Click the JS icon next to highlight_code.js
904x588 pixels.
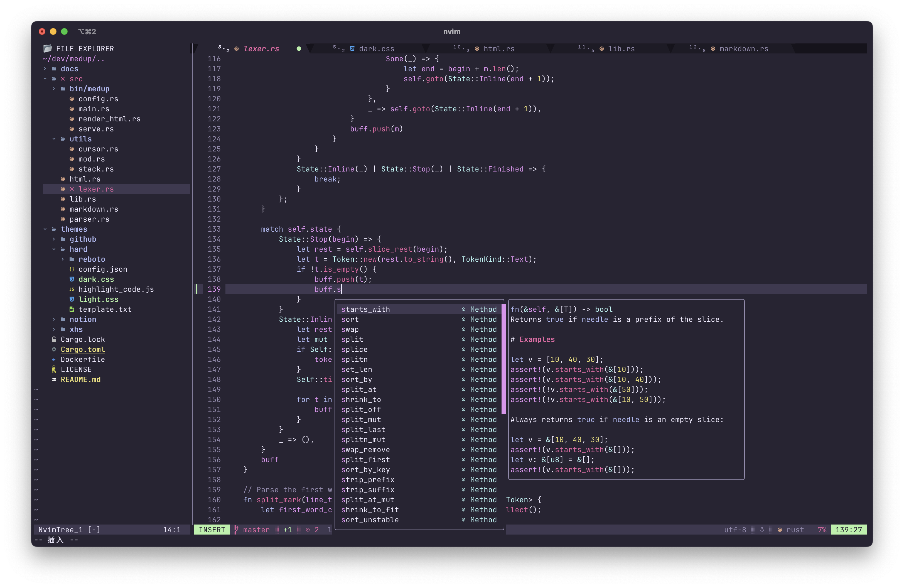click(72, 290)
